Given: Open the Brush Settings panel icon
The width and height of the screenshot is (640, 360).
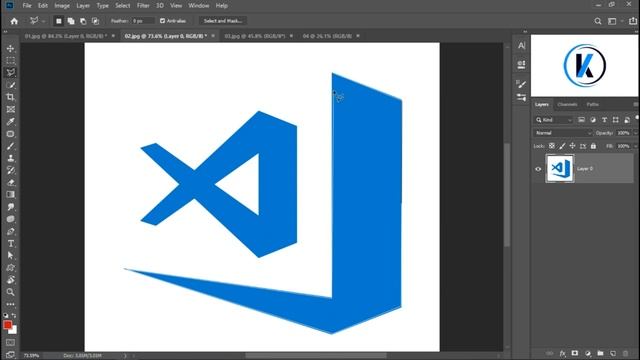Looking at the screenshot, I should click(521, 84).
